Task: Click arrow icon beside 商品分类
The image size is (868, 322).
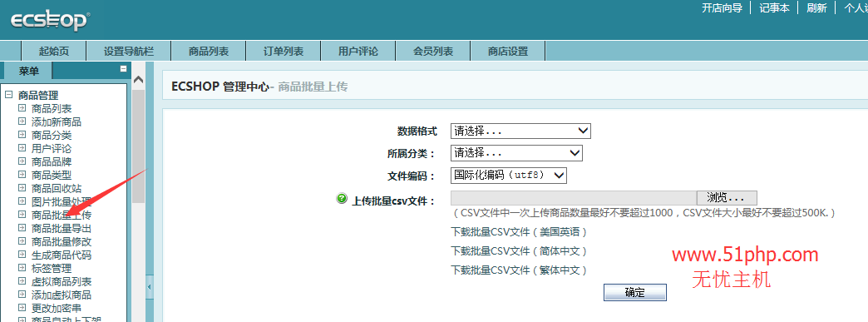Action: (22, 135)
